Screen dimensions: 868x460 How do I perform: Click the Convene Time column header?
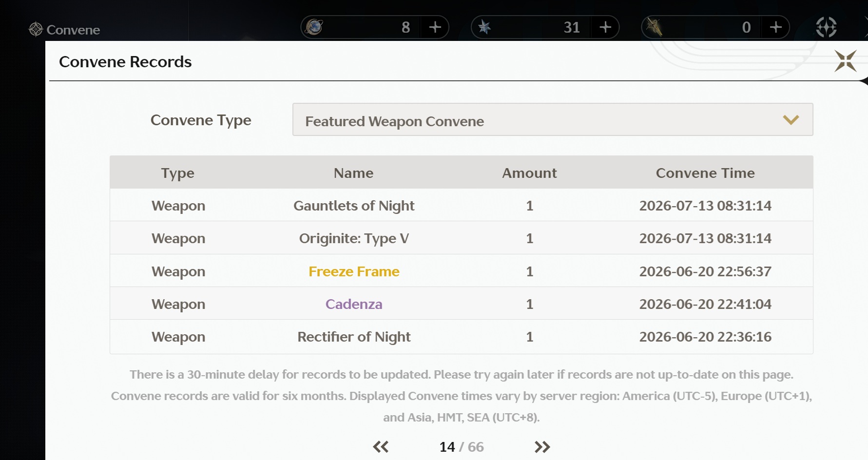[705, 173]
